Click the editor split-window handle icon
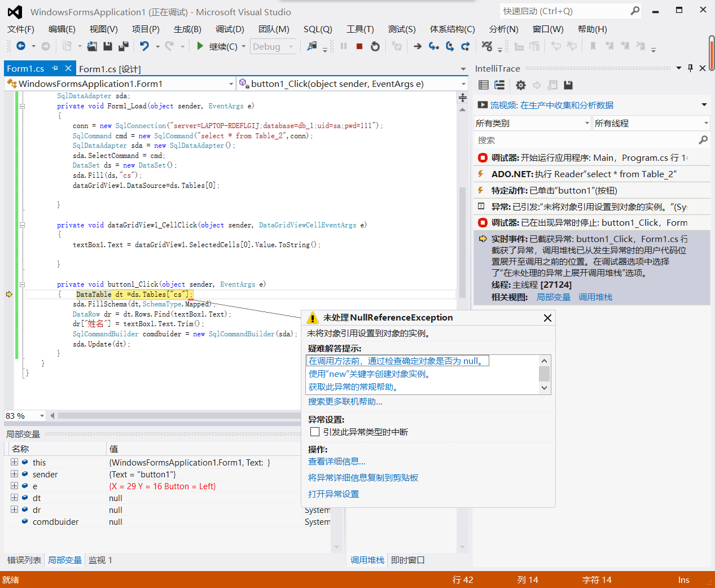This screenshot has width=715, height=588. click(463, 98)
